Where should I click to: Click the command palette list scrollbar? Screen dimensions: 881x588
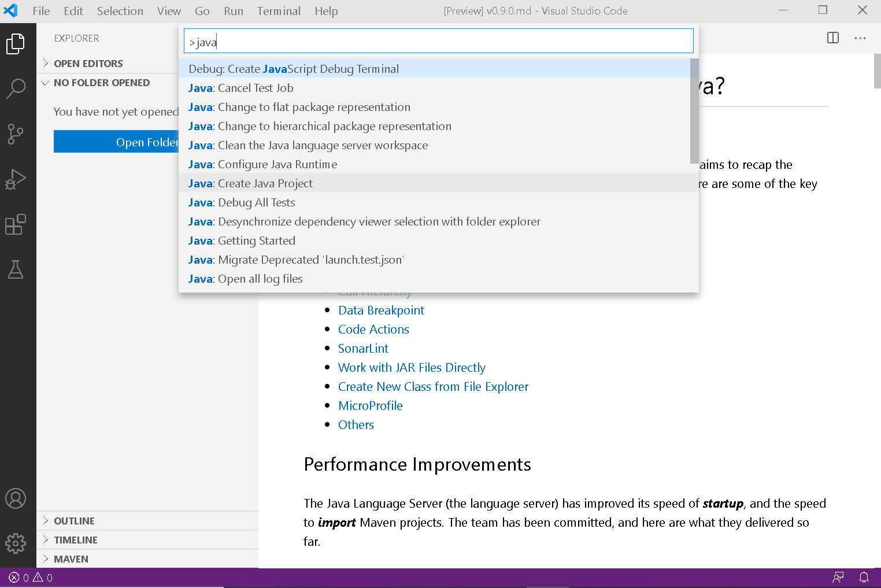pyautogui.click(x=694, y=111)
